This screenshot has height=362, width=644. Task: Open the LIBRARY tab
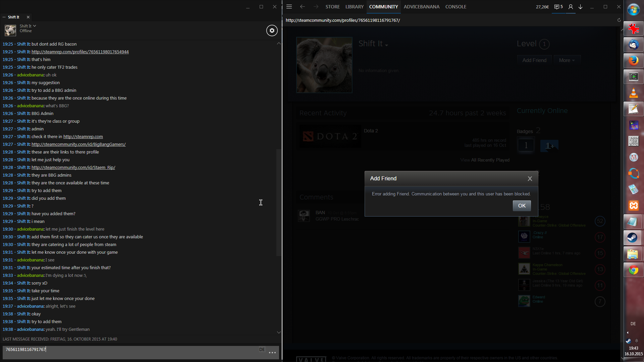click(x=354, y=7)
